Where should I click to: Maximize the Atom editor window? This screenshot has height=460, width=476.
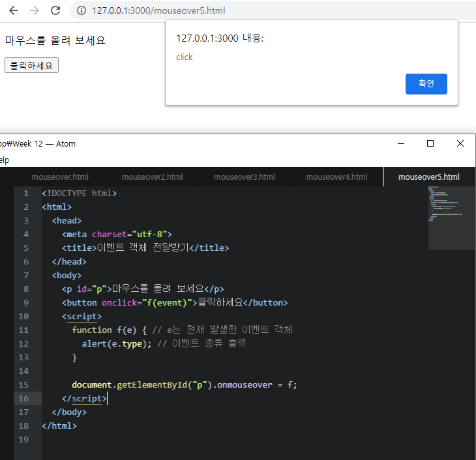[x=430, y=143]
